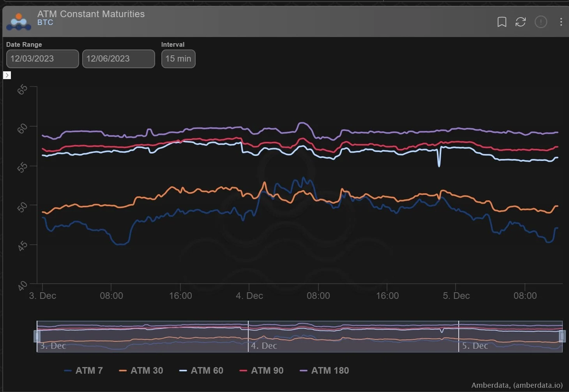Toggle the ATM 180 series in legend
The image size is (569, 392).
324,371
